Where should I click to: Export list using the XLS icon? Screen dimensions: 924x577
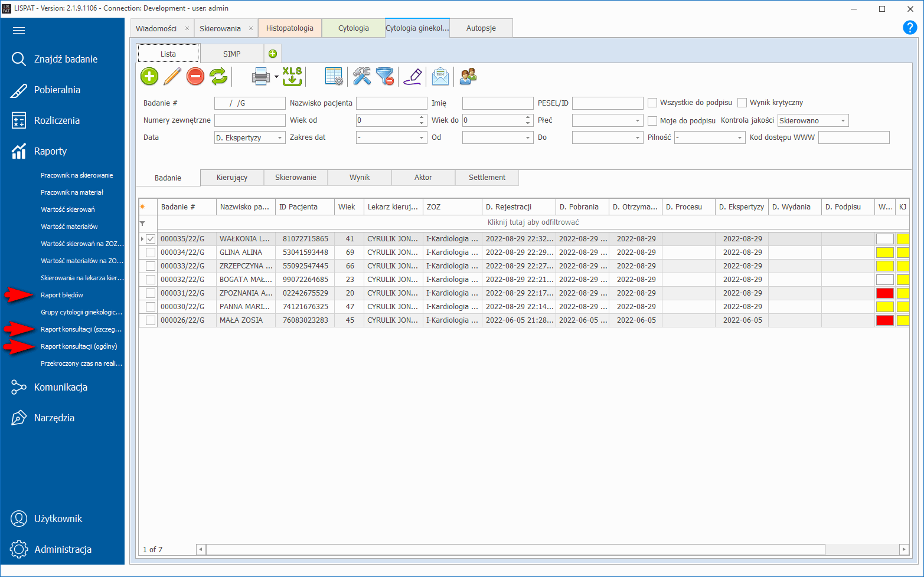click(x=292, y=76)
